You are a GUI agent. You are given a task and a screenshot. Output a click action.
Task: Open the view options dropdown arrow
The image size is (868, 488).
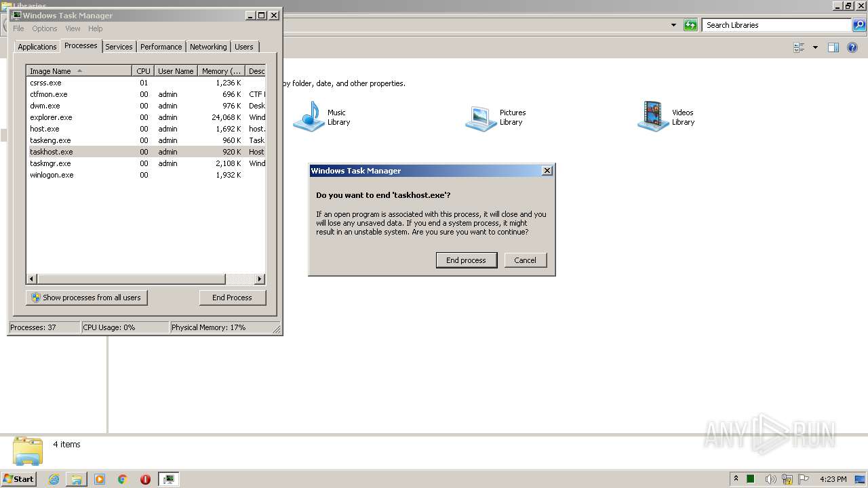tap(815, 47)
